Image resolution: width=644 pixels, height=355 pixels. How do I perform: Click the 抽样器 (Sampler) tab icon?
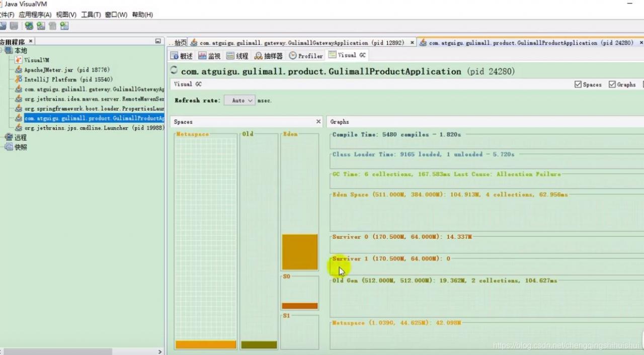point(259,56)
